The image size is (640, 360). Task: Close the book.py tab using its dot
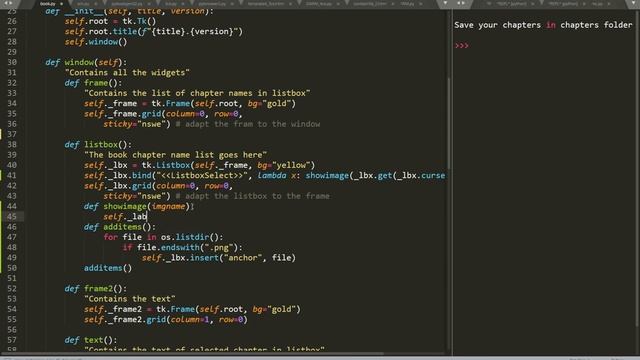click(x=61, y=4)
